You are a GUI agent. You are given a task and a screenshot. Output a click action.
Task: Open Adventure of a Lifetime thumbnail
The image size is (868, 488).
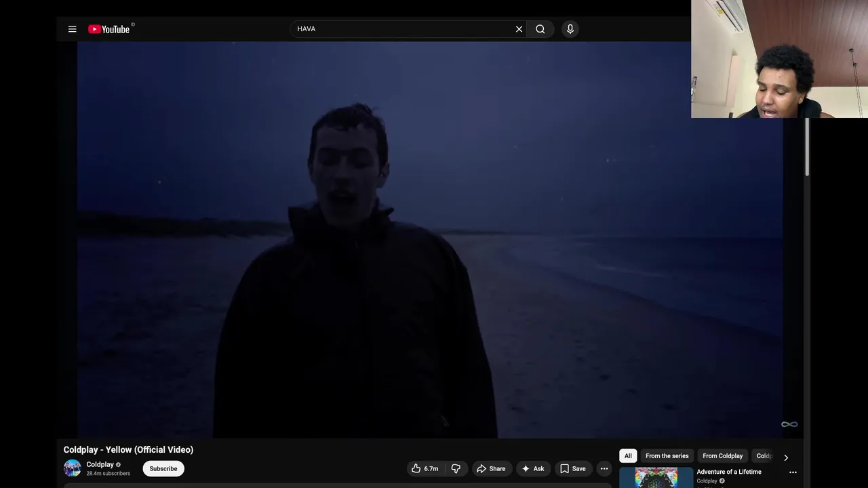(x=656, y=477)
